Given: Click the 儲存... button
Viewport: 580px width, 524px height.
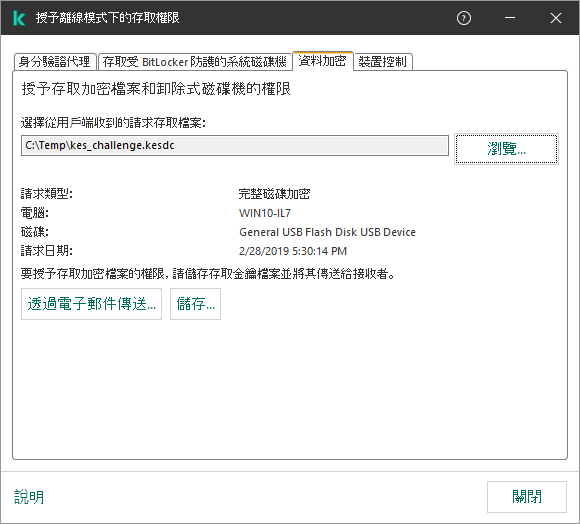Looking at the screenshot, I should click(195, 304).
